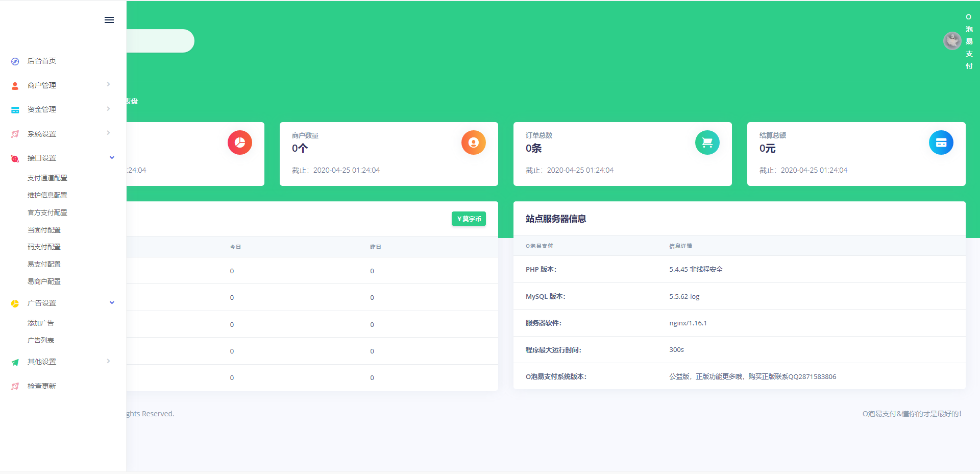Click the footer slogan O泡易支付&懂你的才是最好的
The width and height of the screenshot is (980, 474).
[x=912, y=414]
